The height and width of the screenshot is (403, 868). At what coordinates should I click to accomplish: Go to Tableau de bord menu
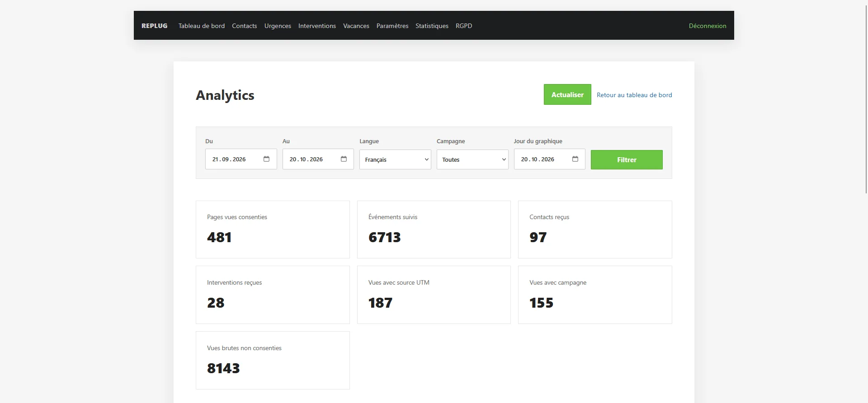(202, 26)
